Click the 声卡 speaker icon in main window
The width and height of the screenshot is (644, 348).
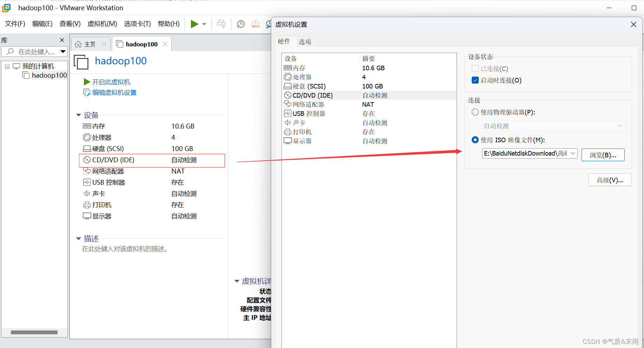coord(87,193)
